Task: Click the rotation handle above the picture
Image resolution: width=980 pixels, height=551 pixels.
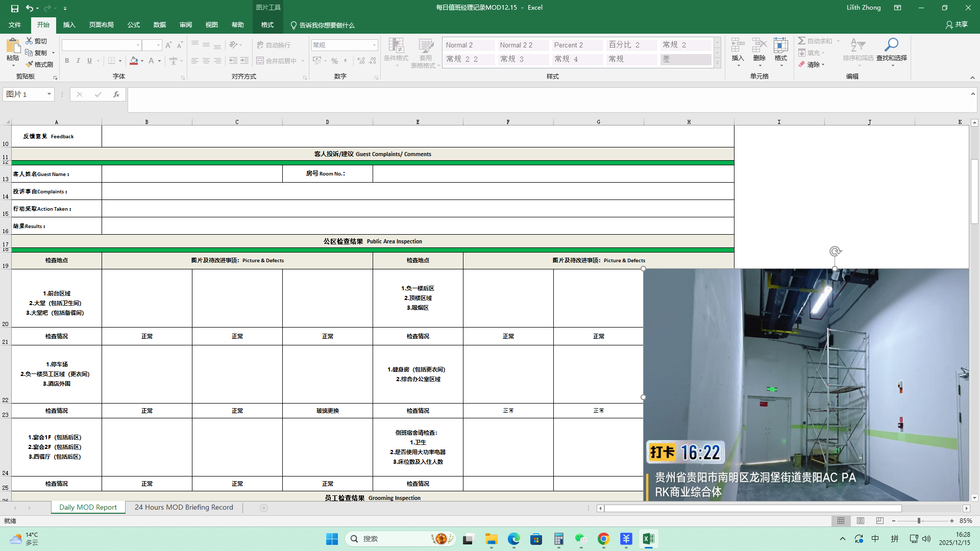Action: [835, 251]
